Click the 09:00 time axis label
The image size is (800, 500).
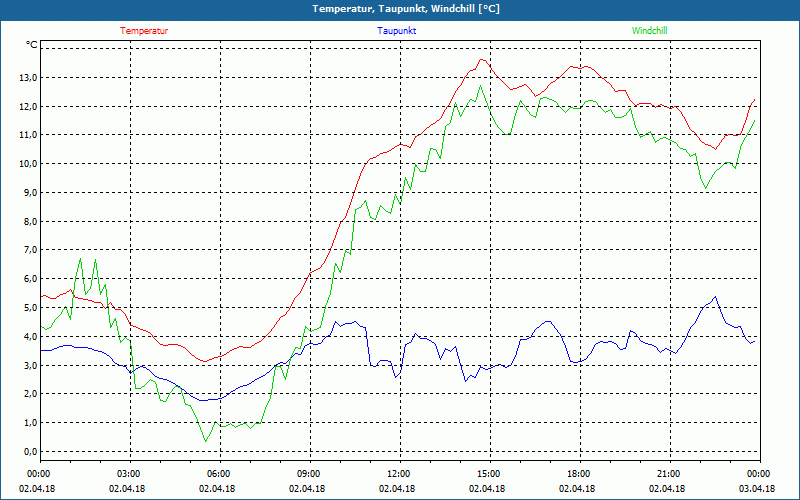tap(308, 474)
